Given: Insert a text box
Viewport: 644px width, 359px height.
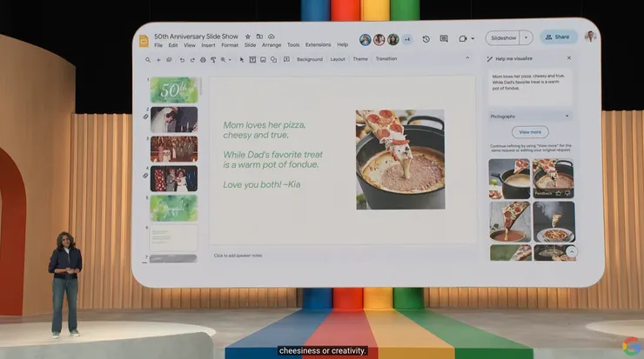Looking at the screenshot, I should tap(252, 60).
